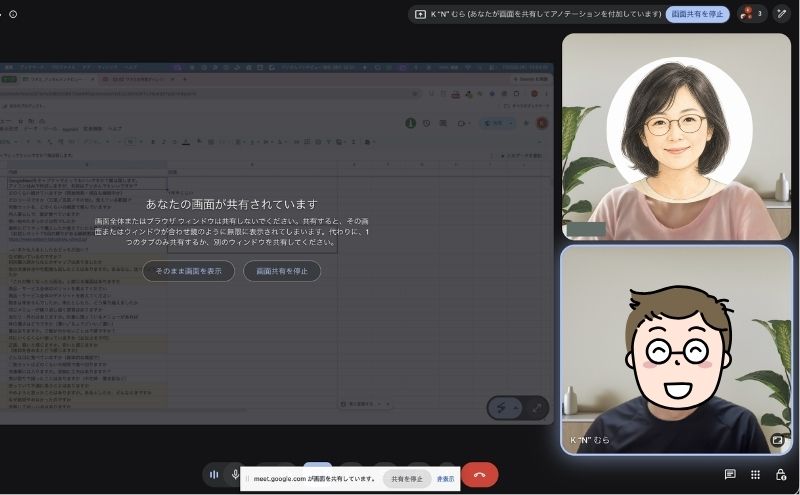Viewport: 800px width, 495px height.
Task: Click the 画面共有を停止 button in the center overlay
Action: click(x=282, y=271)
